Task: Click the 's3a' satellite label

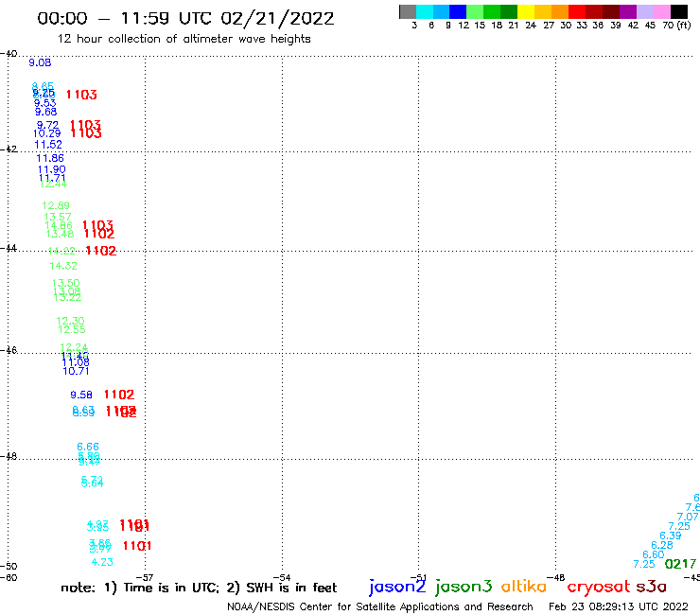Action: coord(652,587)
